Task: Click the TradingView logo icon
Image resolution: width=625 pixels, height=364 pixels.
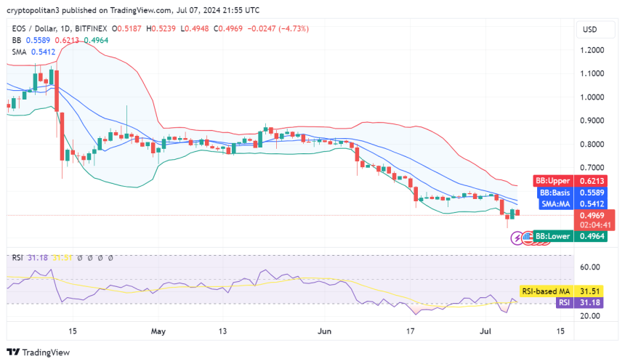Action: click(13, 352)
